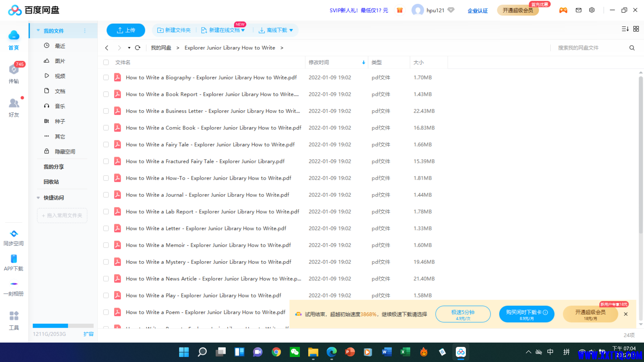
Task: Open 回收站 recycle bin
Action: [51, 182]
